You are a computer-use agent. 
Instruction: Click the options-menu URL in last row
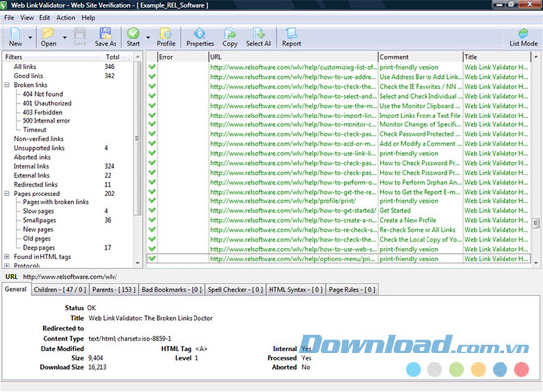(293, 259)
